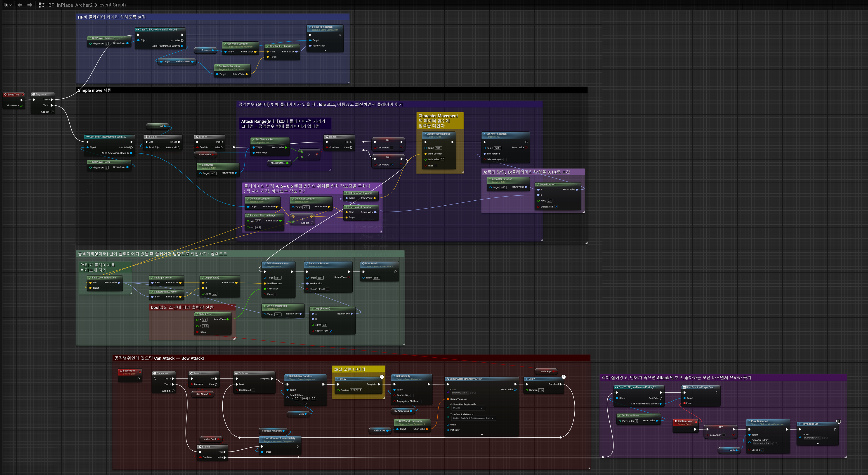
Task: Toggle Can Attack? checkbox in purple comment SET
Action: (x=724, y=435)
